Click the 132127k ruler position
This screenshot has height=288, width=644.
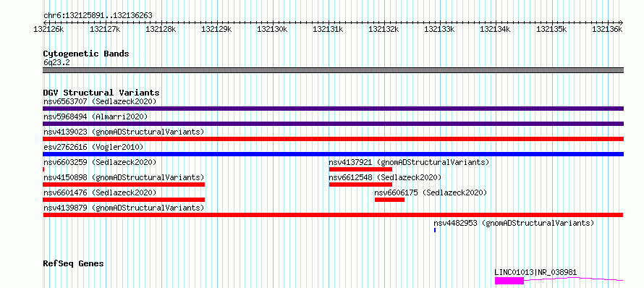click(x=105, y=29)
